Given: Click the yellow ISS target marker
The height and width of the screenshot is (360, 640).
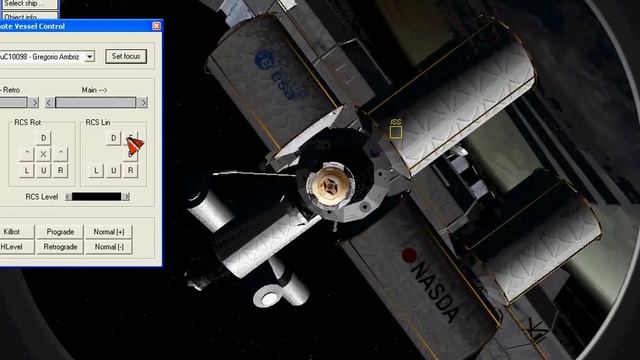Looking at the screenshot, I should pyautogui.click(x=396, y=131).
